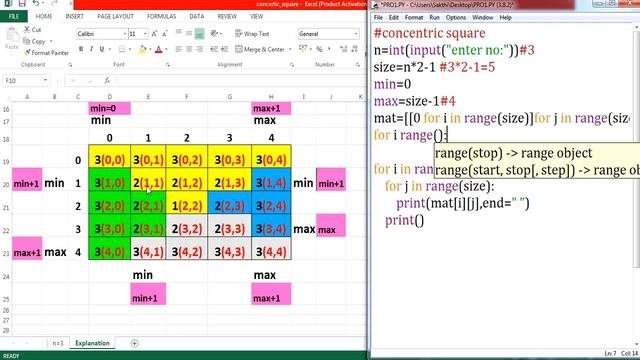Toggle Wrap Text

pos(252,34)
